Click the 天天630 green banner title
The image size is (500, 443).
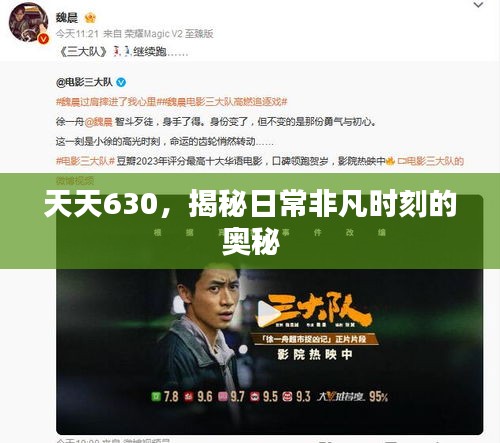pos(250,221)
